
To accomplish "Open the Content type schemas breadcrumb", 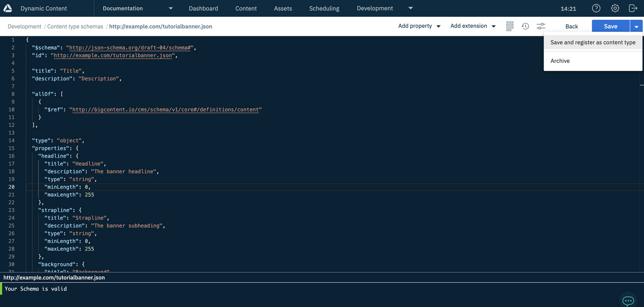I will [x=75, y=26].
